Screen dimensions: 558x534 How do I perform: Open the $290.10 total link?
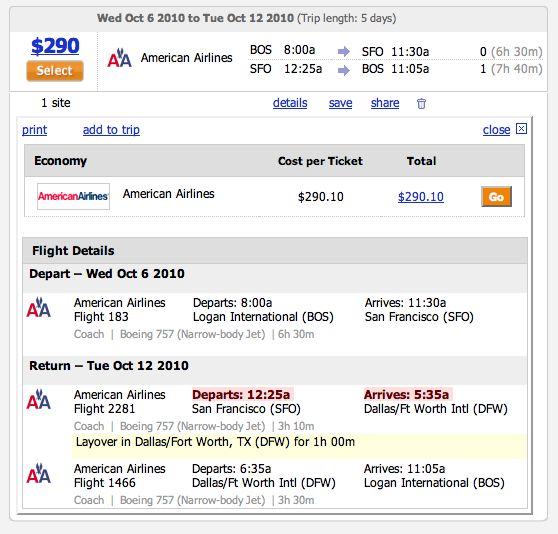point(421,197)
